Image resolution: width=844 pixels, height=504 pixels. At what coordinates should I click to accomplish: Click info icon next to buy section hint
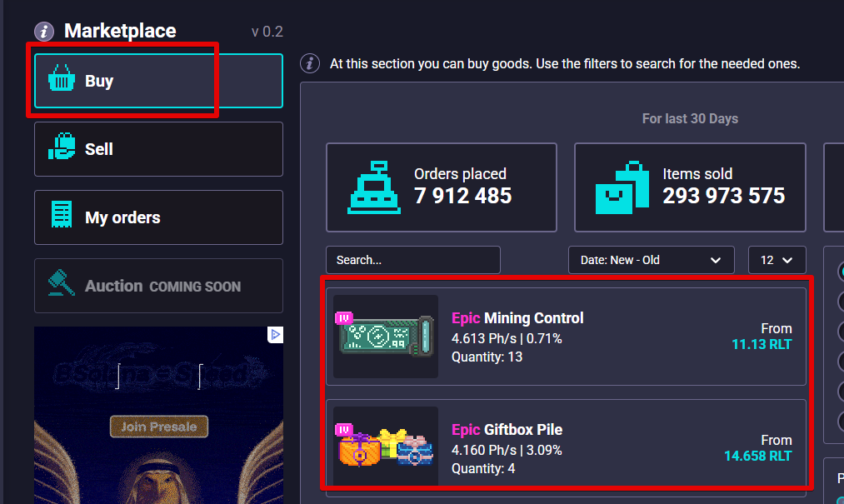point(310,63)
